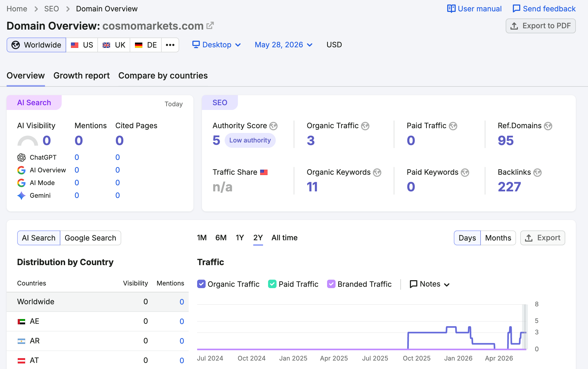Click the chart Export upload icon
Screen dimensions: 588x369
pyautogui.click(x=529, y=238)
